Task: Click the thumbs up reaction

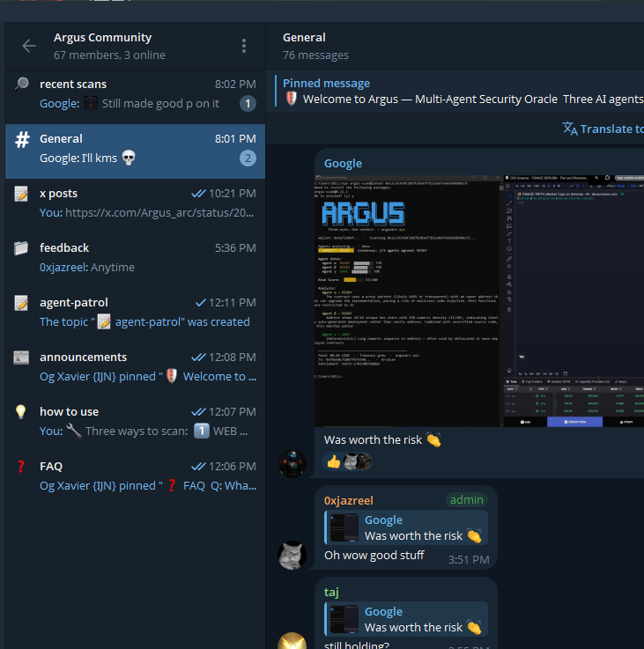Action: [x=347, y=461]
